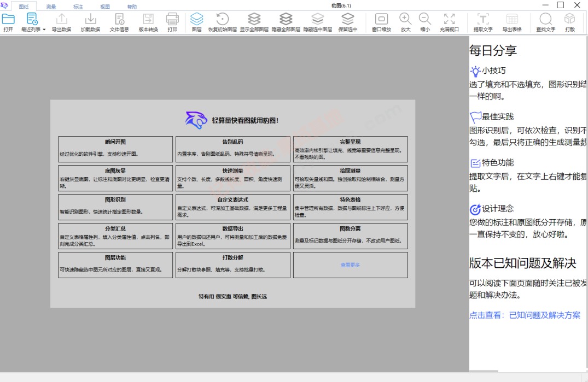Click the 版本已知问题及解决 heading
The image size is (588, 382).
(522, 263)
